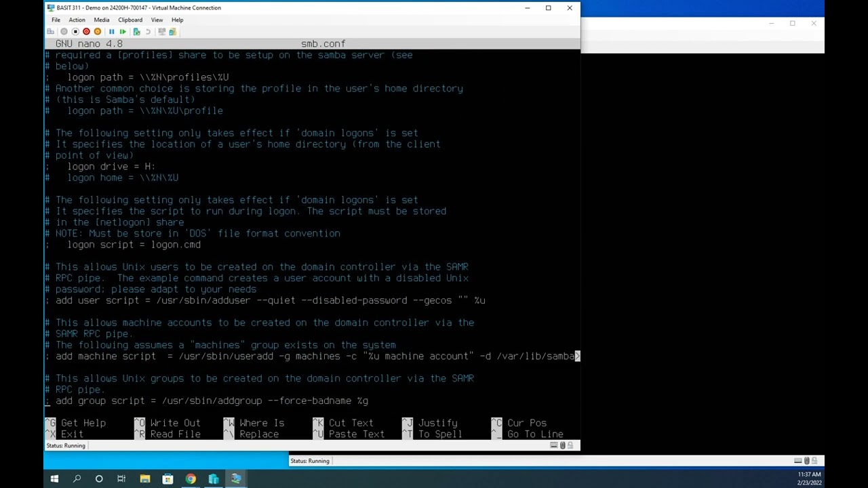This screenshot has width=868, height=488.
Task: Open Cortana from the taskbar
Action: (99, 479)
